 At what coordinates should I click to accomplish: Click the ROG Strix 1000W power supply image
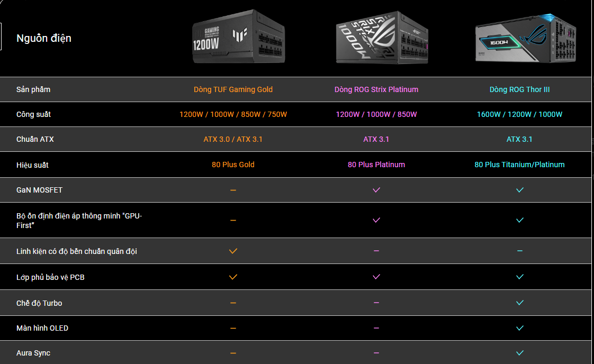pyautogui.click(x=382, y=38)
